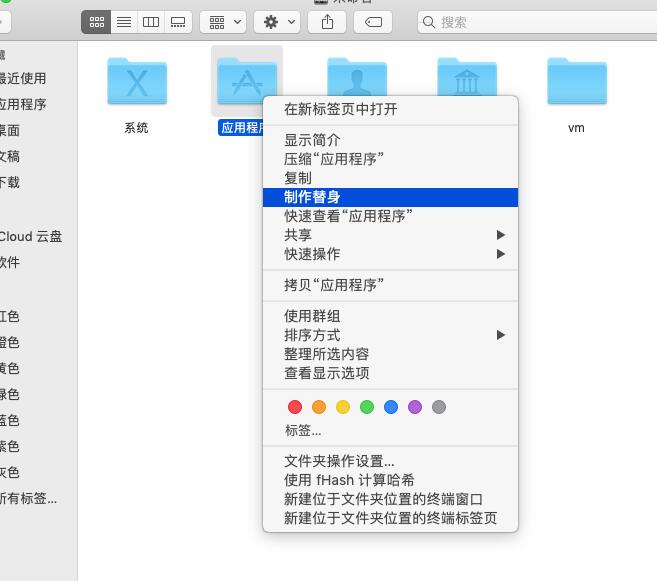The image size is (657, 581).
Task: Apply the red tag color
Action: [x=295, y=407]
